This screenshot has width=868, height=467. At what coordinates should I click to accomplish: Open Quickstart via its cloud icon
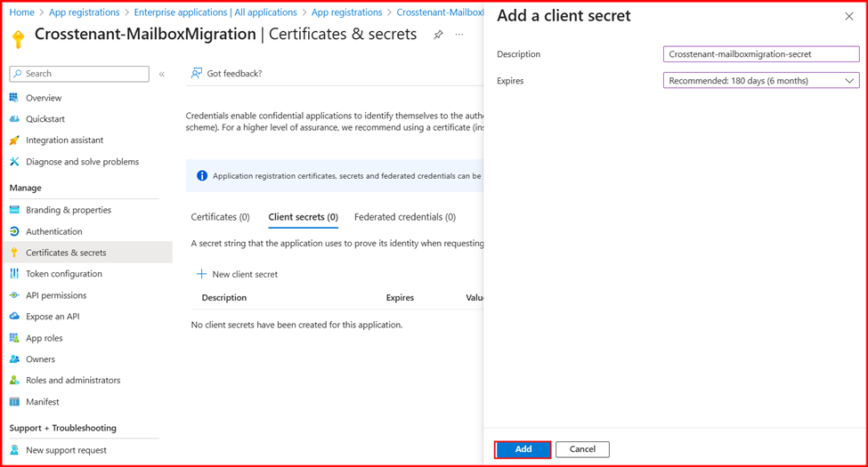point(14,119)
